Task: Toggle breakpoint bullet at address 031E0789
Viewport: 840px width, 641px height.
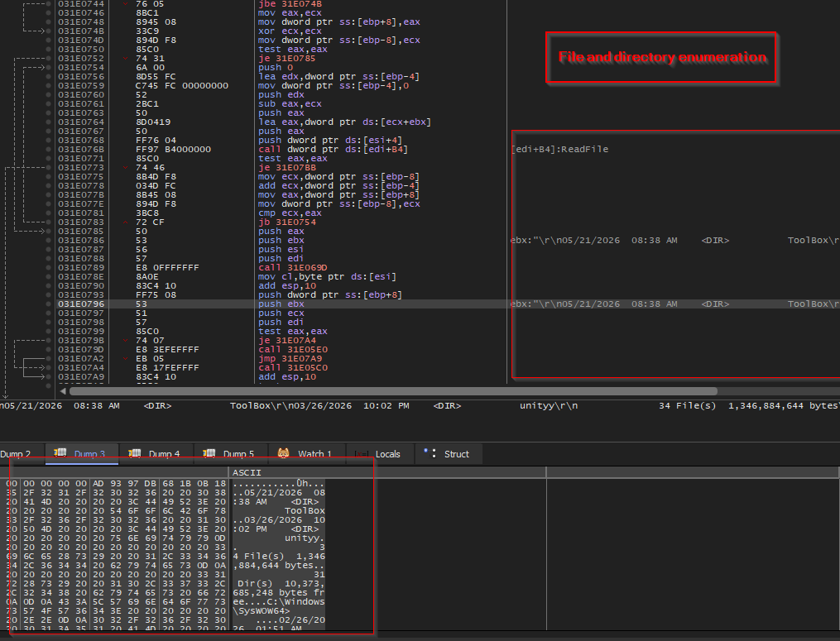Action: coord(49,268)
